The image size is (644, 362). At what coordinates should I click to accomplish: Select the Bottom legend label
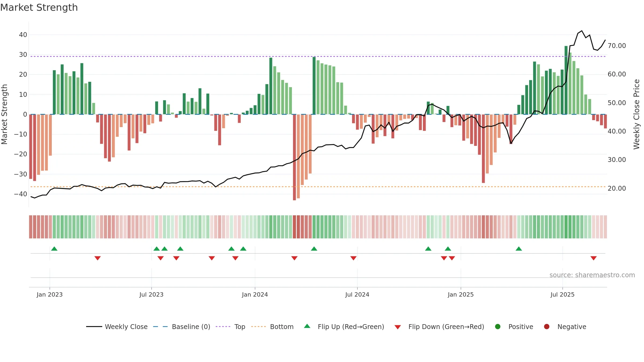click(282, 327)
